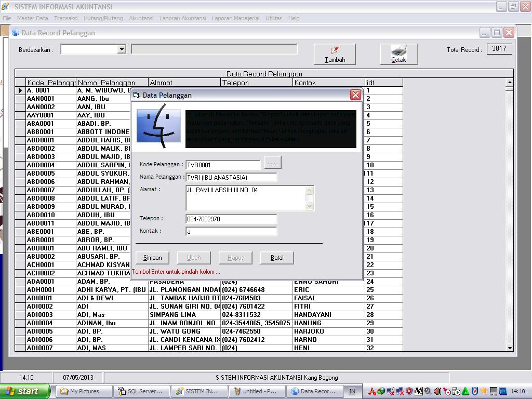The height and width of the screenshot is (399, 532).
Task: Open the Master Data menu
Action: point(32,18)
